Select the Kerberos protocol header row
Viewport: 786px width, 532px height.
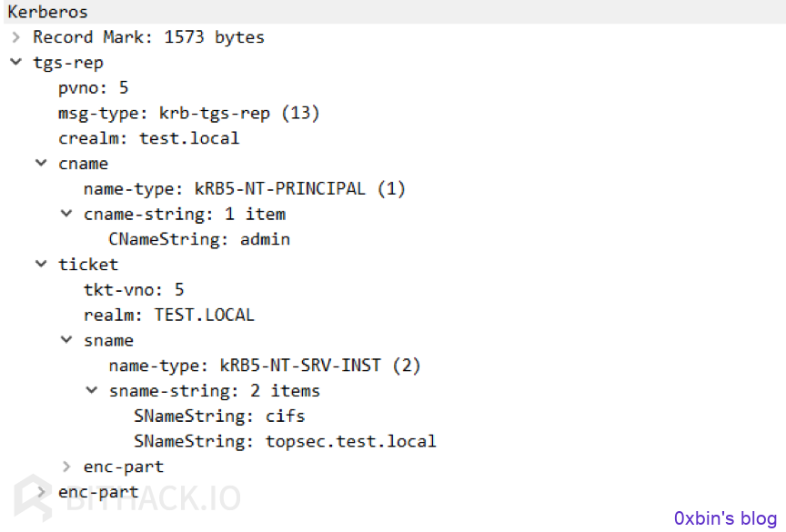395,12
